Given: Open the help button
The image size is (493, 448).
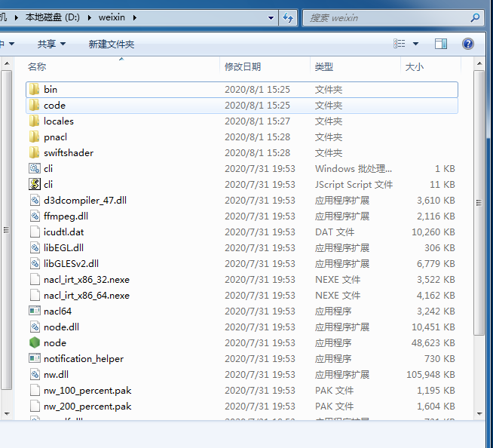Looking at the screenshot, I should (x=468, y=44).
